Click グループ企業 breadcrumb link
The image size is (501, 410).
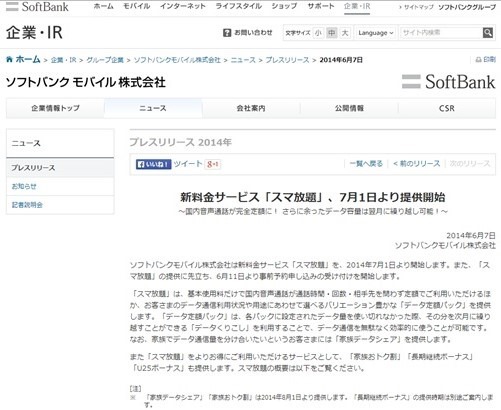[x=105, y=60]
